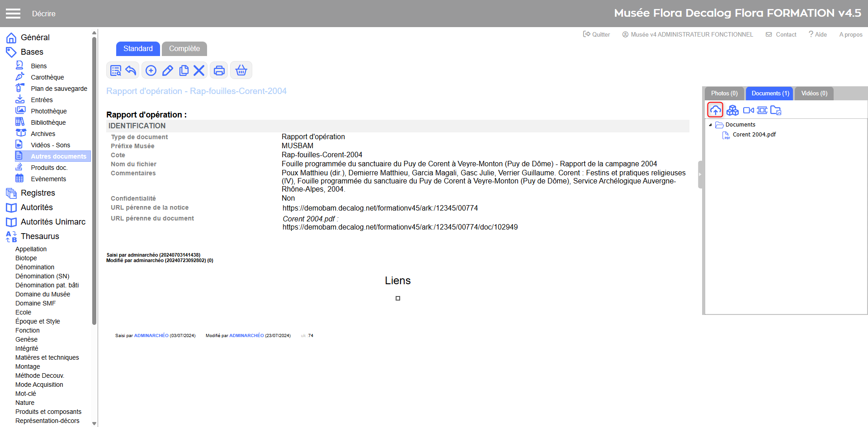Open the Époque et Style thesaurus
The width and height of the screenshot is (868, 427).
(38, 321)
